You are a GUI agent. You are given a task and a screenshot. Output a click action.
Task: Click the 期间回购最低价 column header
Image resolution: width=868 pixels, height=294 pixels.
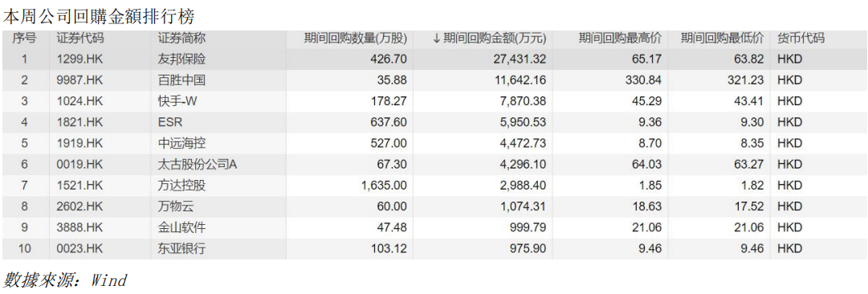[723, 39]
